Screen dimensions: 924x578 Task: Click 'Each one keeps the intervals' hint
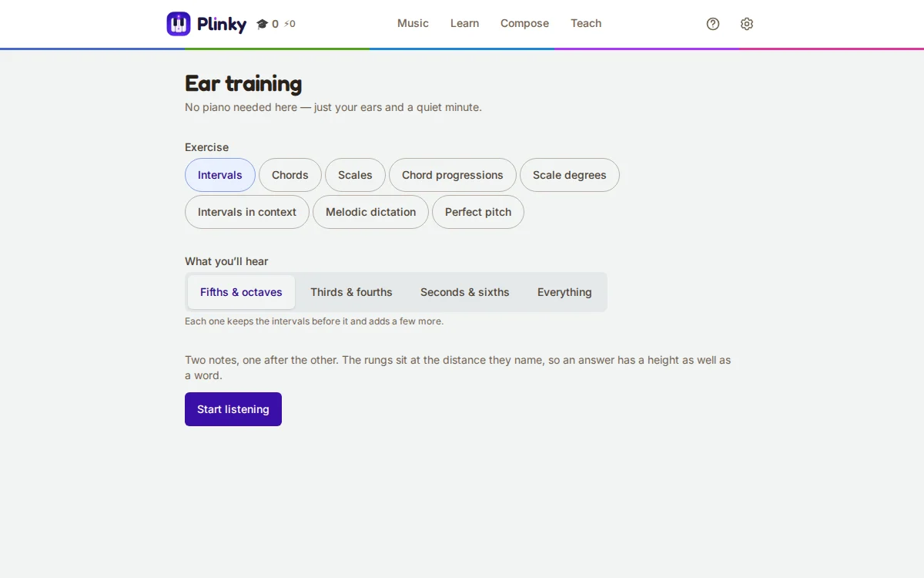[x=314, y=321]
